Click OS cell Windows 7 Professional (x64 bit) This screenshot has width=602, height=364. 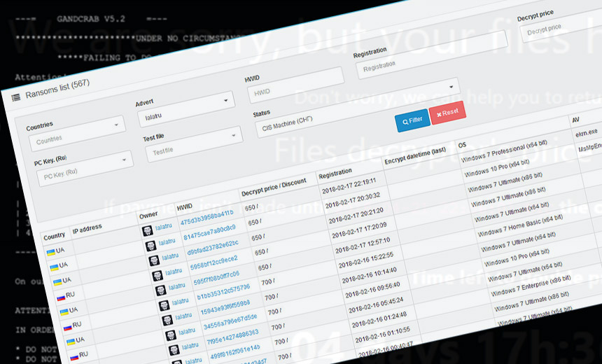[504, 151]
